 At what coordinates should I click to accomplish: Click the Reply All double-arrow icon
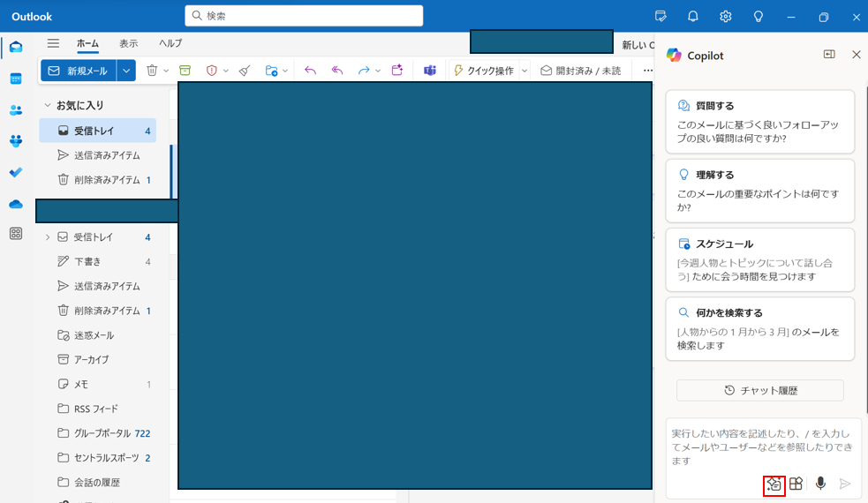[x=337, y=71]
